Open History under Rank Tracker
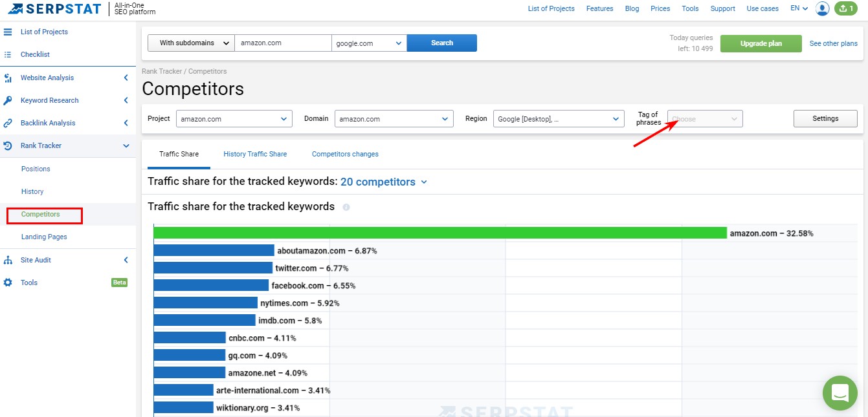 [32, 191]
